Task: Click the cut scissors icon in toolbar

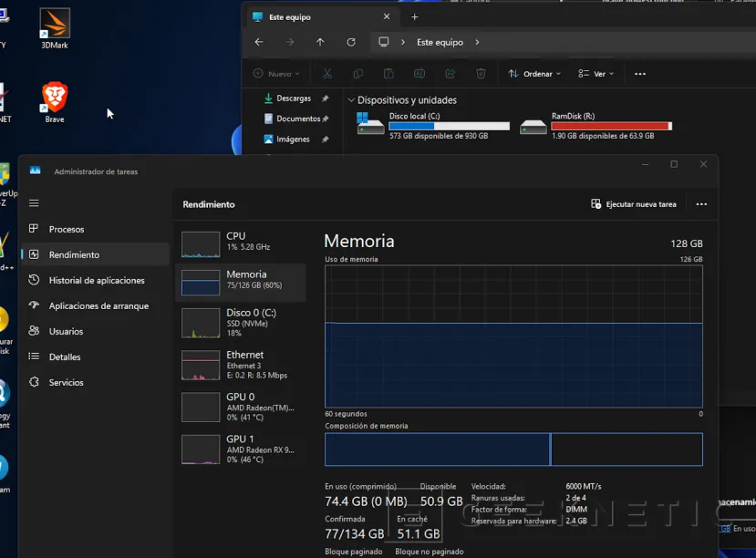Action: [x=328, y=74]
